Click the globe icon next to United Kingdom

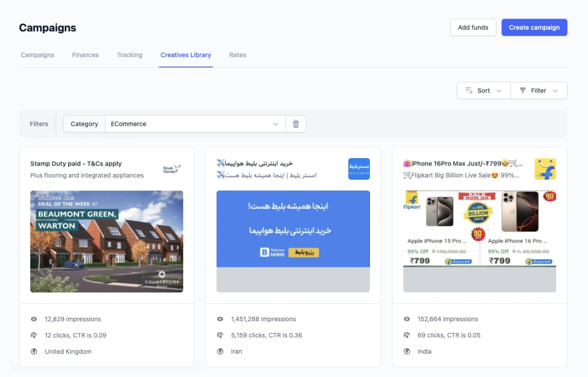tap(34, 351)
